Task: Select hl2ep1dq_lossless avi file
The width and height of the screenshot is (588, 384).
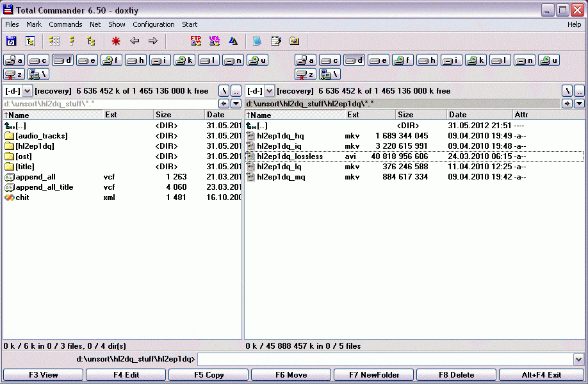Action: pos(414,156)
